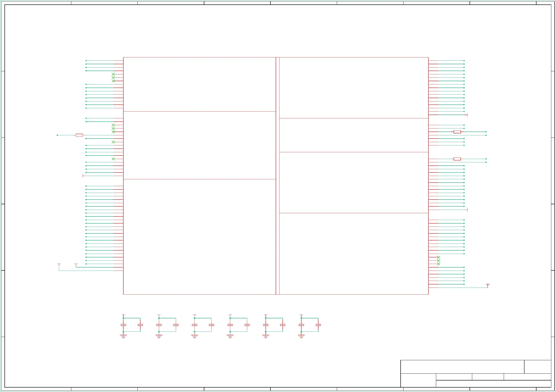This screenshot has height=392, width=556.
Task: Select the leftmost ground symbol at bottom
Action: coord(123,336)
